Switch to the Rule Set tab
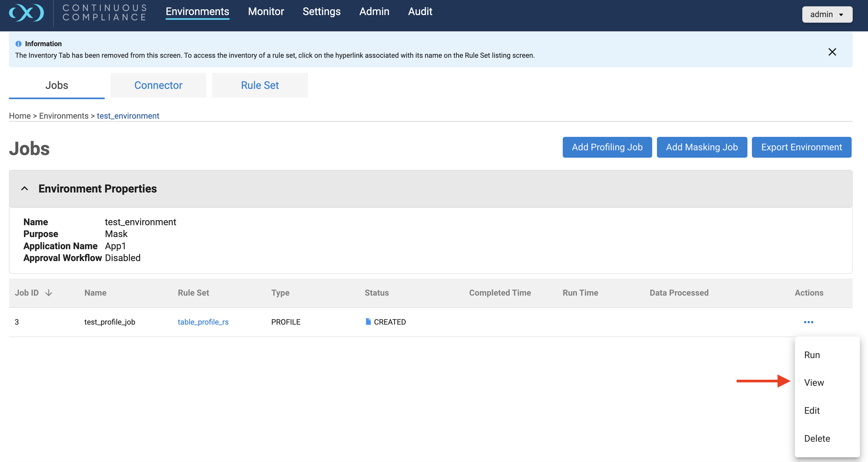Screen dimensions: 868x462 pyautogui.click(x=259, y=85)
